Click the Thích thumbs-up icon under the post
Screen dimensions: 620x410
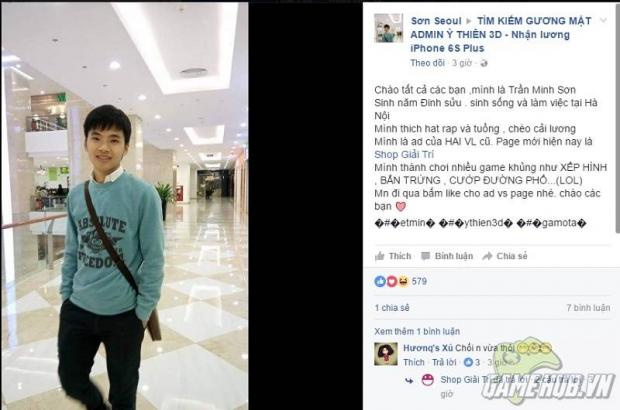pos(380,256)
